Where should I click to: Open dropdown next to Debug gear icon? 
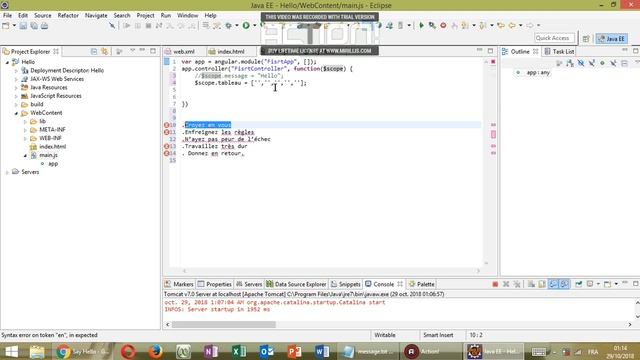tap(237, 26)
